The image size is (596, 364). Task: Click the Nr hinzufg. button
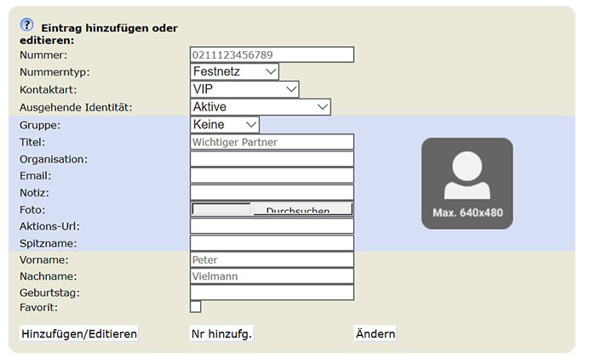tap(221, 333)
